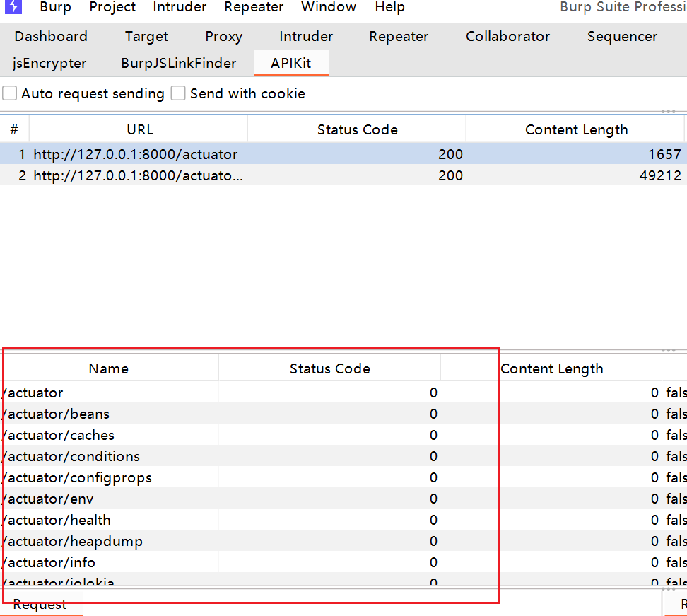
Task: Switch to the Repeater tab
Action: pyautogui.click(x=398, y=36)
